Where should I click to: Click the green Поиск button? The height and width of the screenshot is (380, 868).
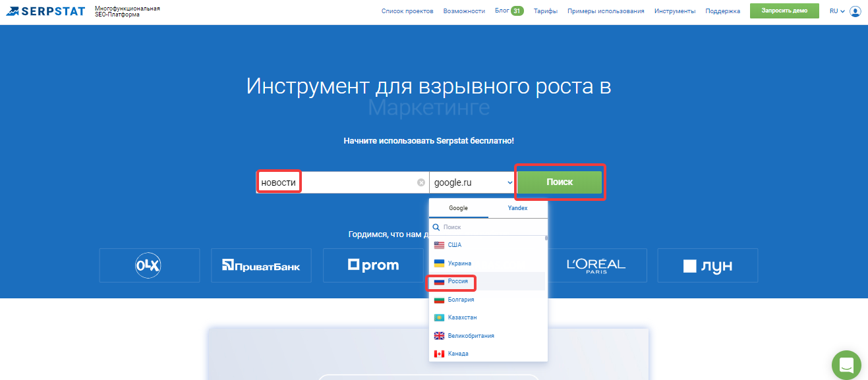coord(560,182)
